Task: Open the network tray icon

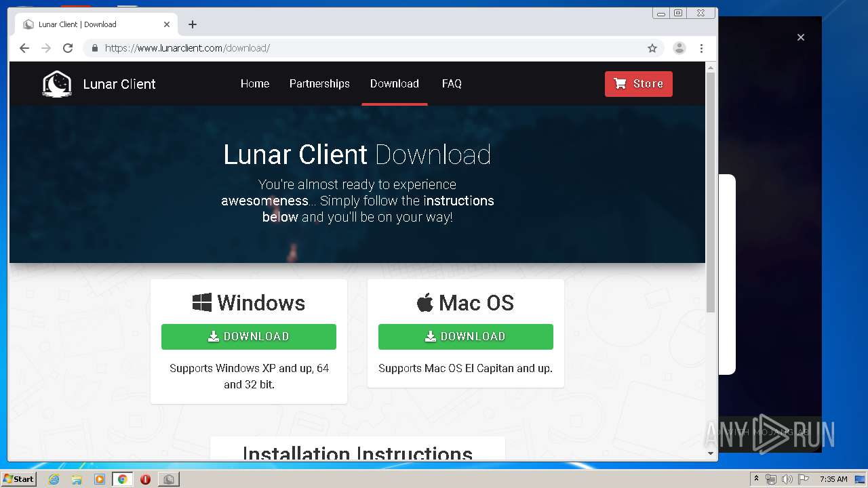Action: [771, 479]
